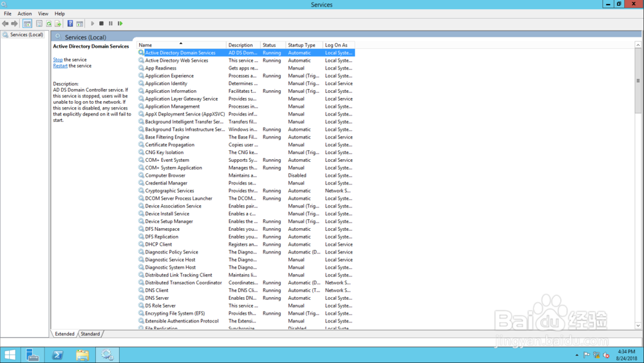Click the gear icon next to Computer Browser

click(141, 175)
